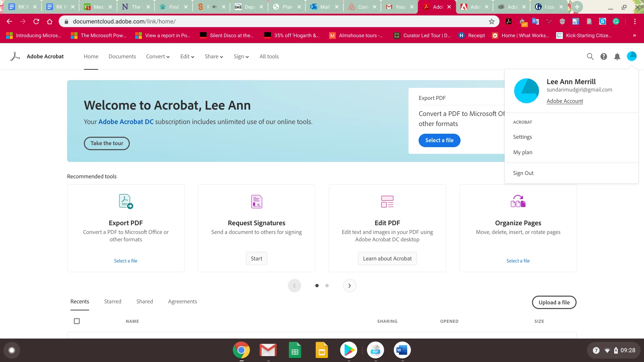Advance carousel with next arrow
This screenshot has height=362, width=644.
(350, 286)
